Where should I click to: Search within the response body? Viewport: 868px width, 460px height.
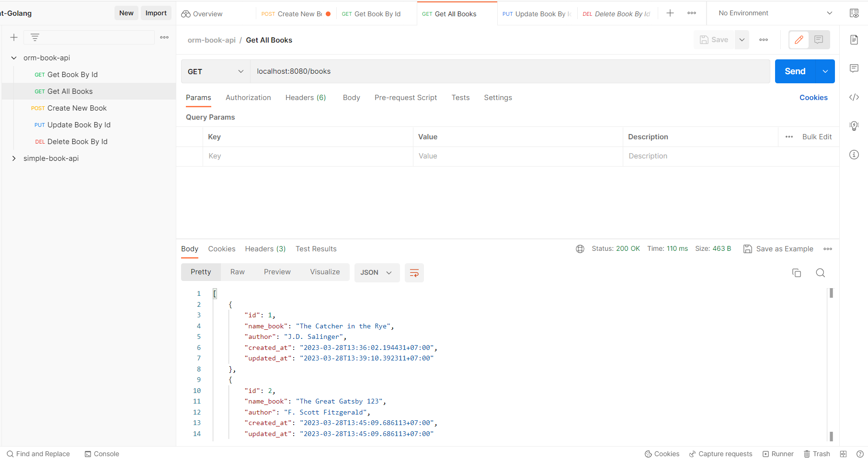pyautogui.click(x=821, y=273)
